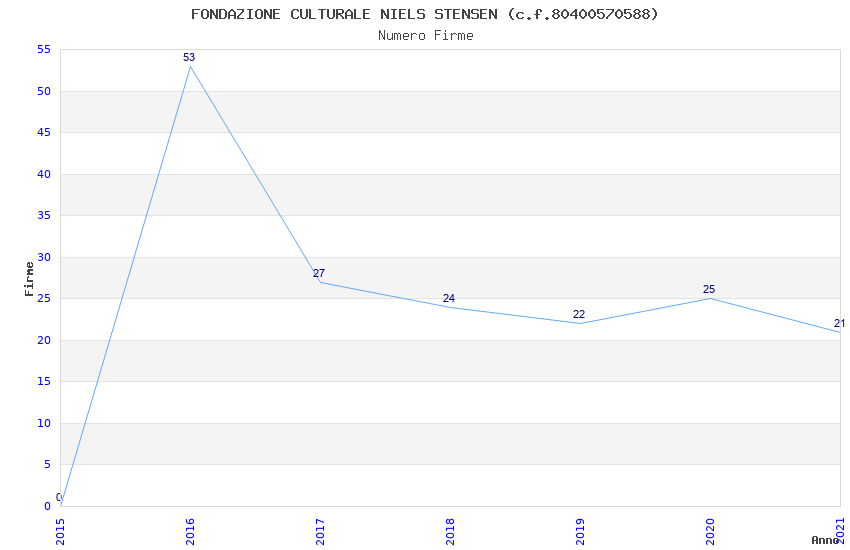Select the 22 data label for 2019
This screenshot has height=550, width=850.
click(x=579, y=314)
